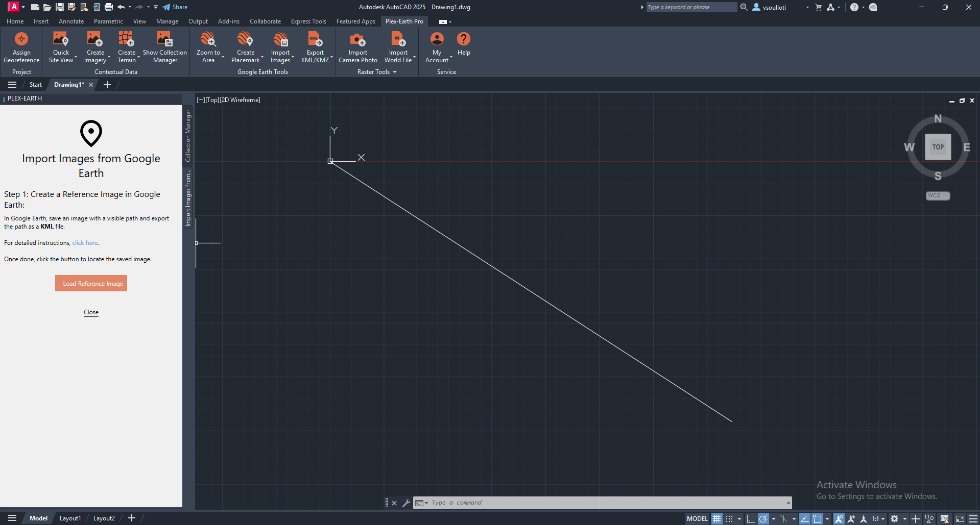Open Plex-Earth Help
The width and height of the screenshot is (980, 525).
point(464,44)
